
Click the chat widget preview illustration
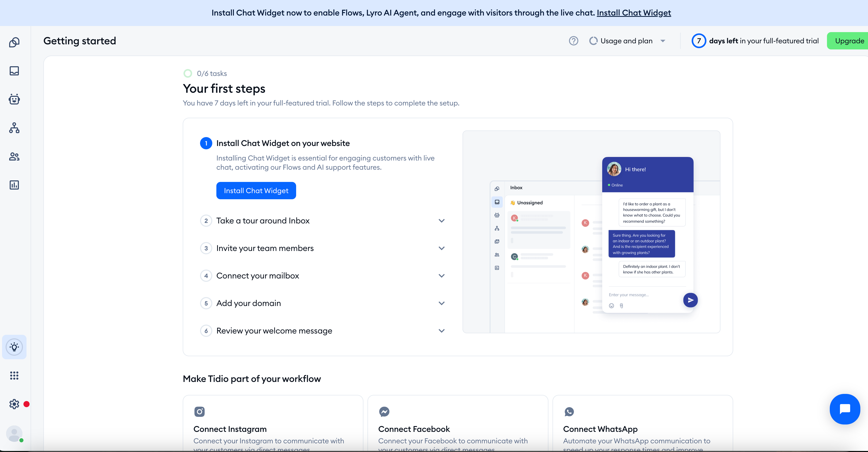(x=591, y=232)
